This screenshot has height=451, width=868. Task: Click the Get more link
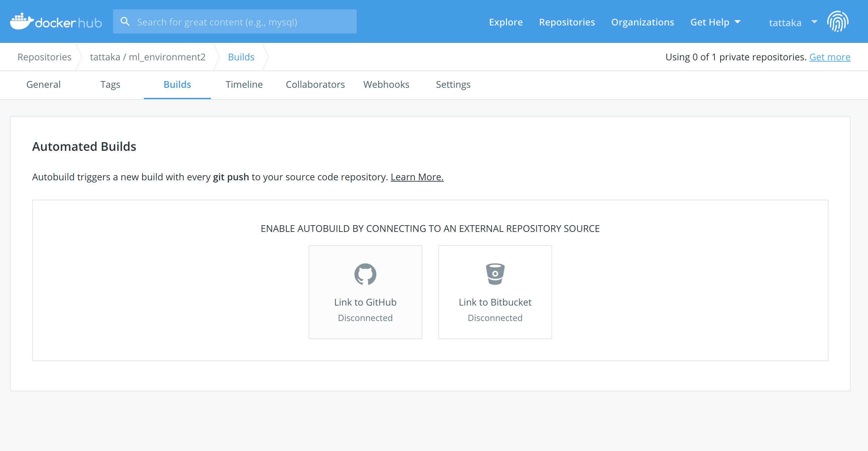click(x=830, y=57)
